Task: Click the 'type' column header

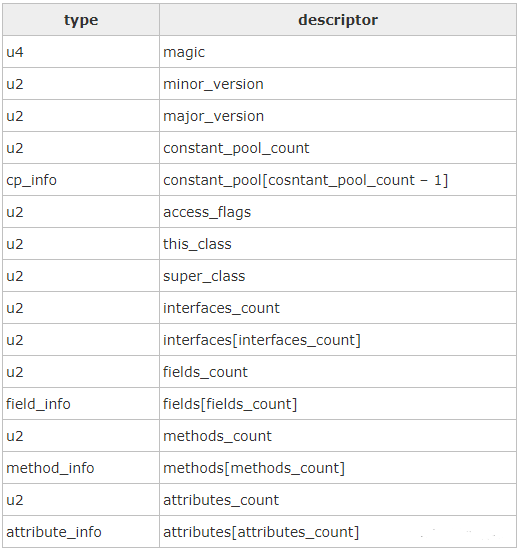Action: point(81,20)
